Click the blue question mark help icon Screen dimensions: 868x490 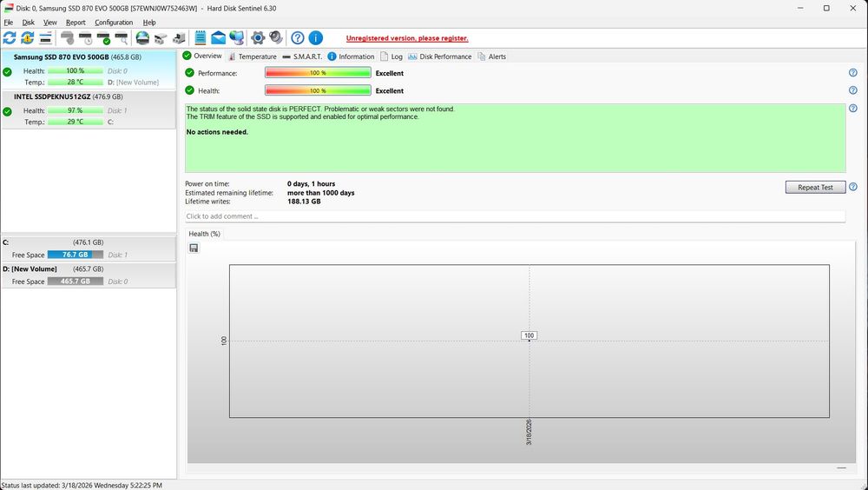coord(298,37)
